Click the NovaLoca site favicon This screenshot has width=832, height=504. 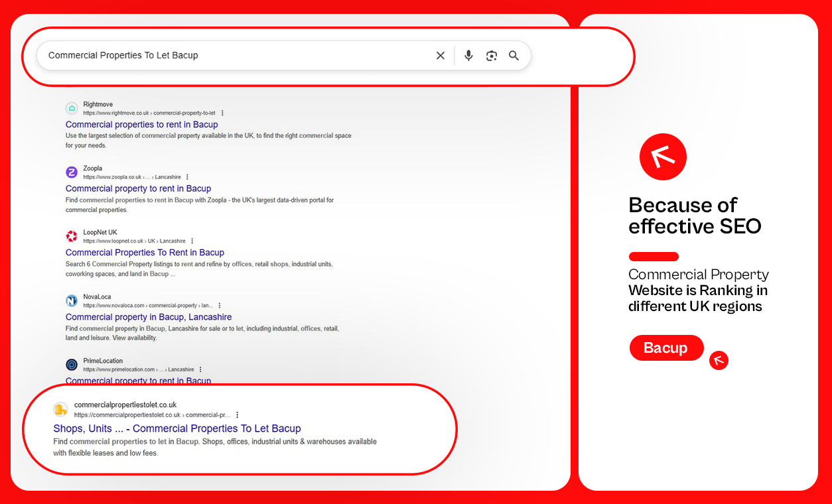(71, 300)
